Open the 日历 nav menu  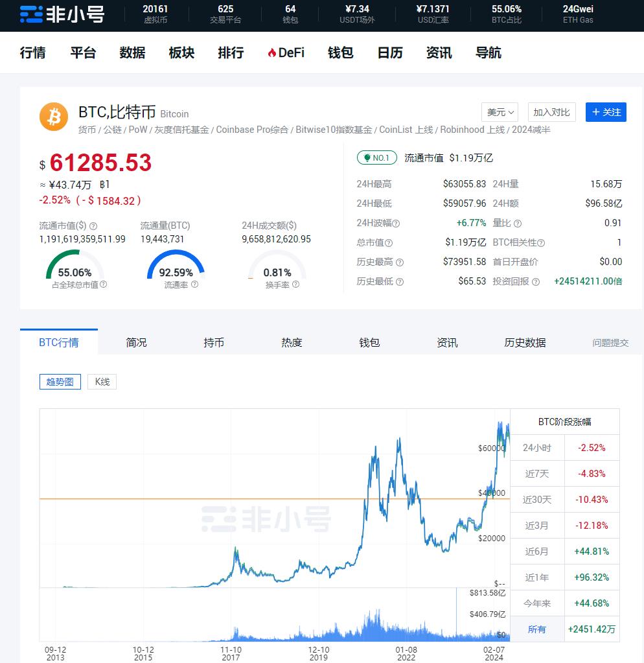click(x=389, y=53)
